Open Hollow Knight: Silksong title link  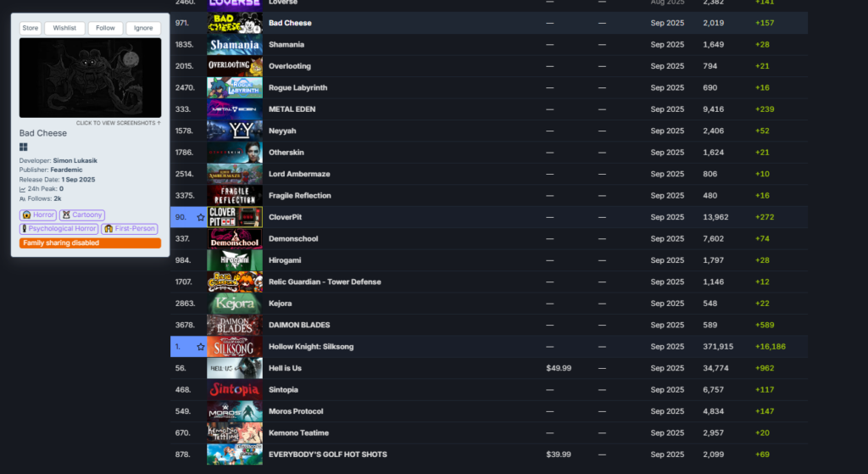tap(311, 347)
